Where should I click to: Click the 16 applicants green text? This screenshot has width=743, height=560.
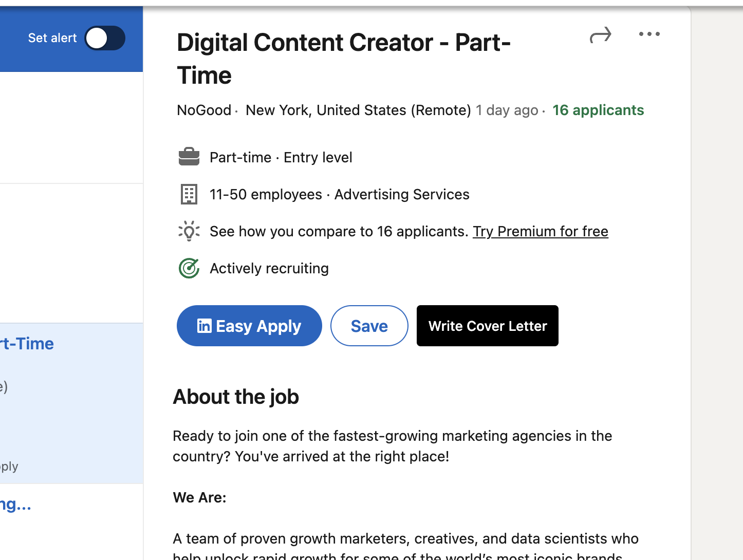click(598, 110)
